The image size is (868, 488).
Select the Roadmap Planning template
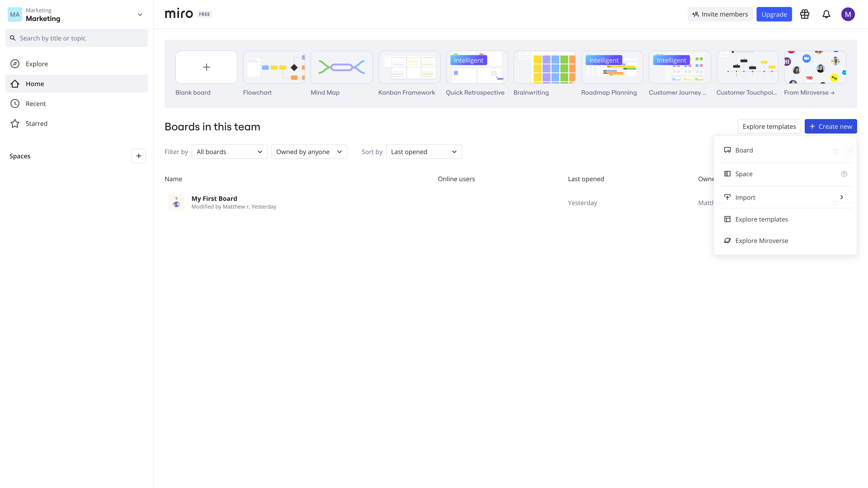612,67
